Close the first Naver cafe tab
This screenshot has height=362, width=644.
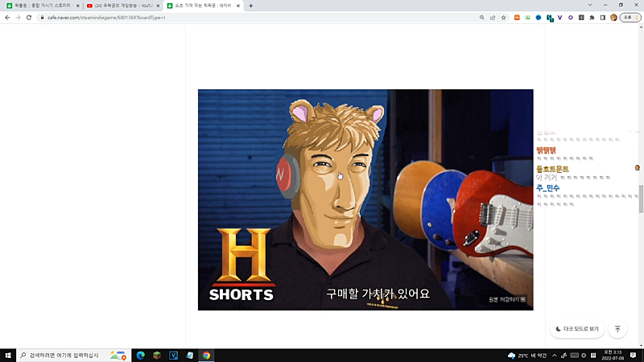(x=77, y=6)
